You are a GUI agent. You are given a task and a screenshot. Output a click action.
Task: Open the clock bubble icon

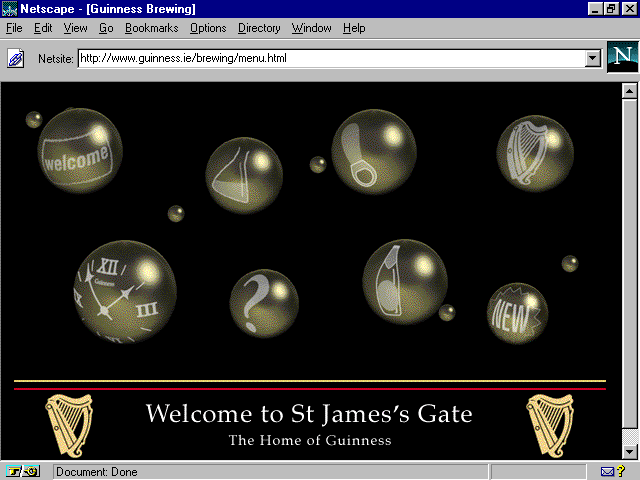coord(125,289)
